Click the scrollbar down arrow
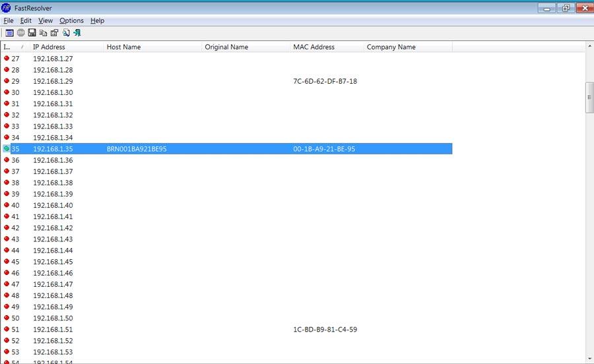This screenshot has height=364, width=594. click(x=590, y=359)
